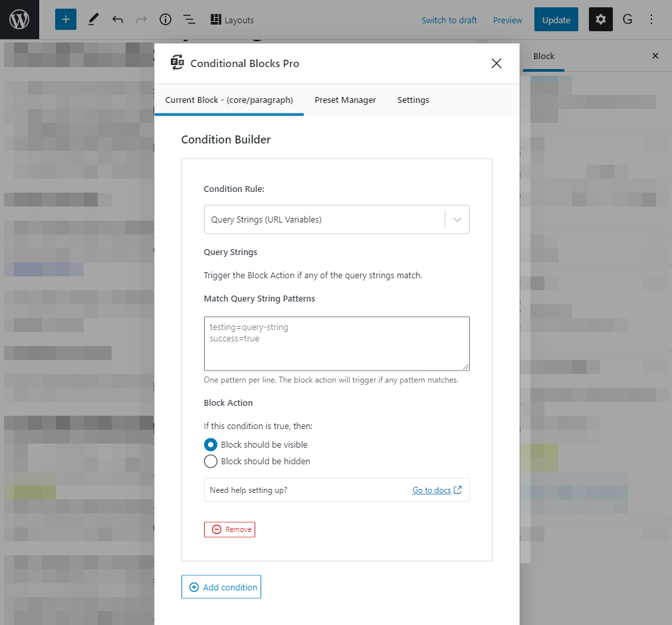Open the WordPress logo menu

pos(19,20)
